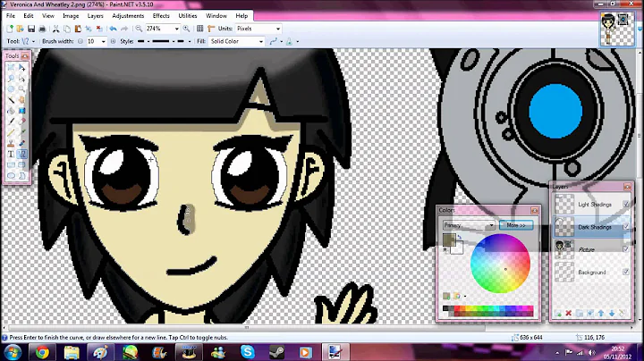Select the Pan hand tool
The image size is (644, 361).
point(21,100)
